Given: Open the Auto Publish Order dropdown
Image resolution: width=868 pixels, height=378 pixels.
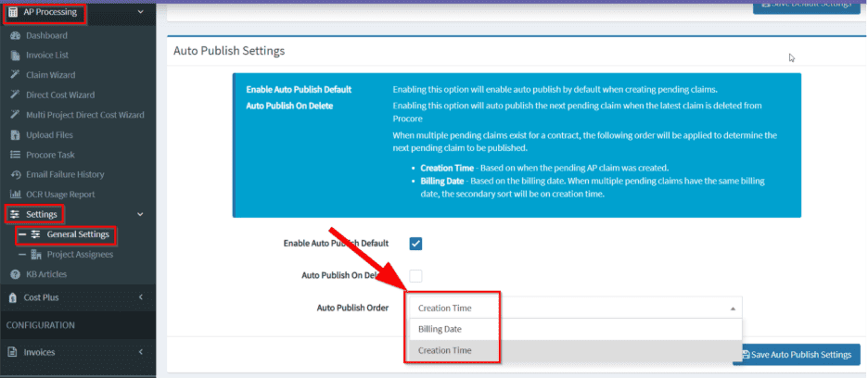Looking at the screenshot, I should pyautogui.click(x=574, y=308).
